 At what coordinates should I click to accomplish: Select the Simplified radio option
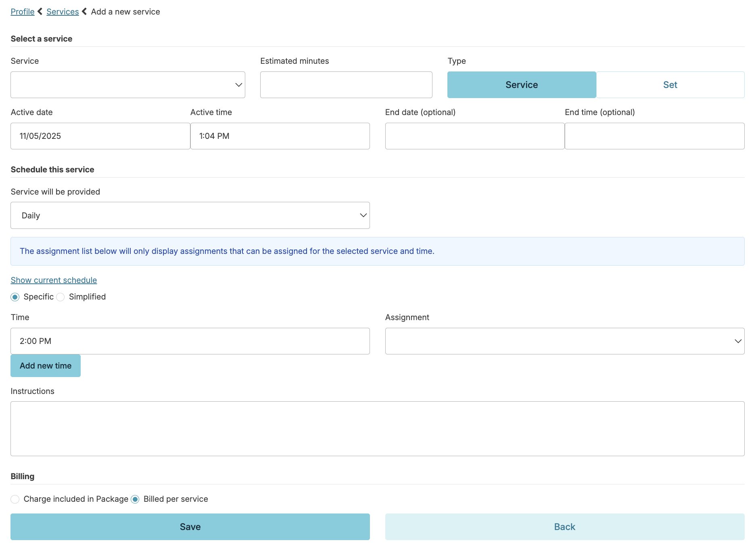coord(61,297)
